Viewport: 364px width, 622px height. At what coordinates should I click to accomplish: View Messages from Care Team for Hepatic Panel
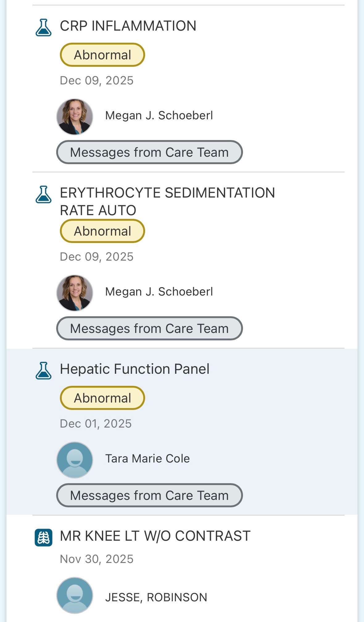click(x=149, y=496)
